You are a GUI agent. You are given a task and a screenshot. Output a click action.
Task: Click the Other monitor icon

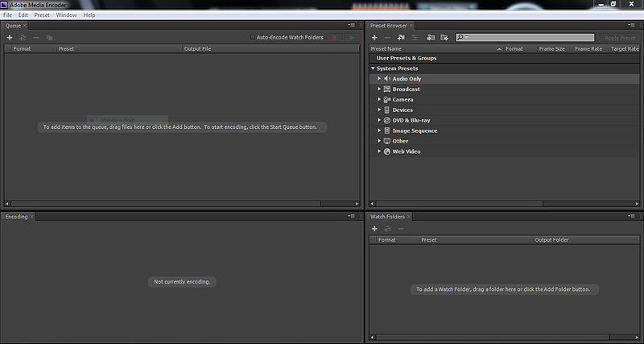[387, 141]
